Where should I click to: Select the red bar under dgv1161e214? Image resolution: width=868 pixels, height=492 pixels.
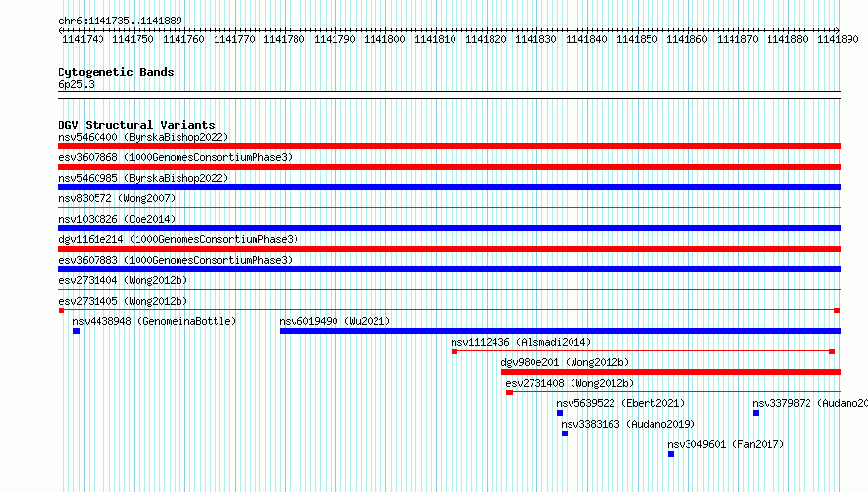pos(449,249)
